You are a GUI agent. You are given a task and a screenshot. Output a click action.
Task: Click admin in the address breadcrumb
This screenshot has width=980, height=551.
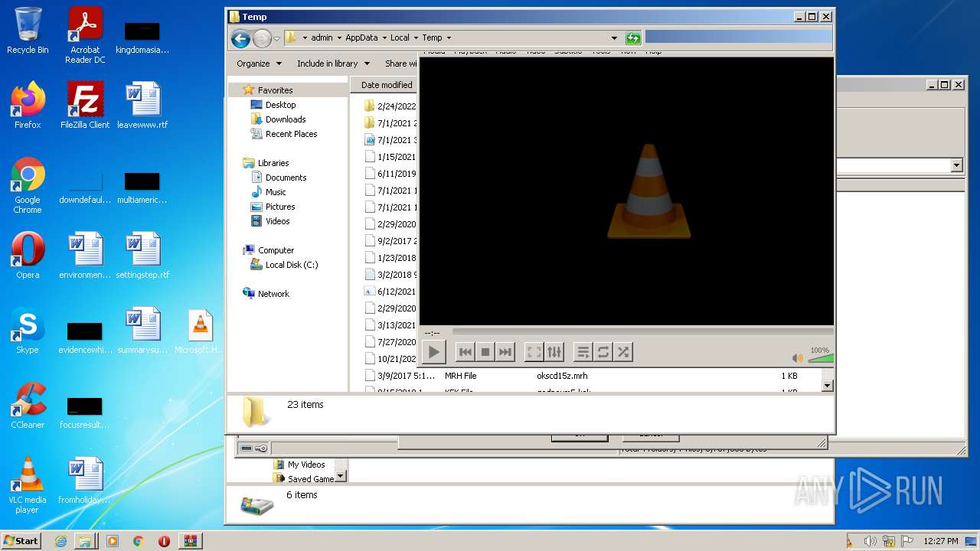tap(322, 37)
